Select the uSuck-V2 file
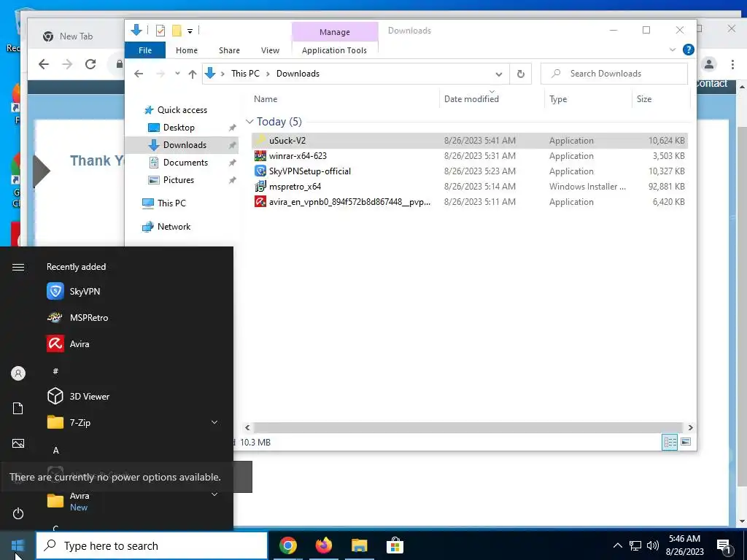 coord(469,141)
